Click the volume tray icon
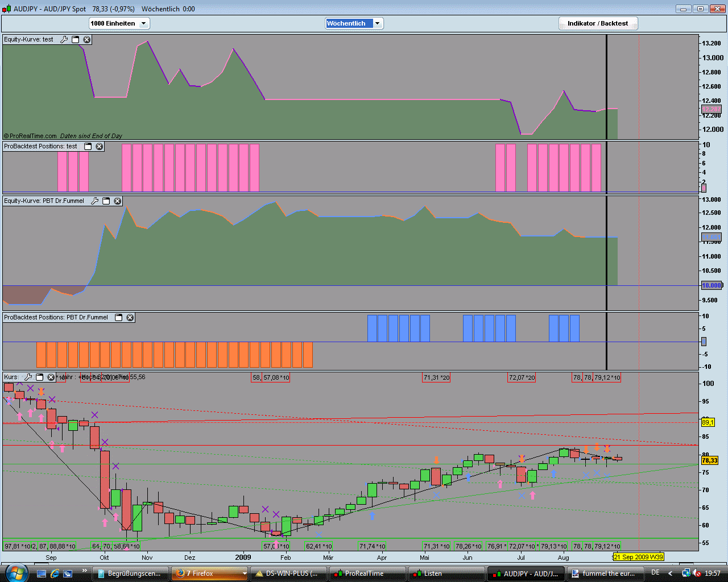 pos(697,573)
